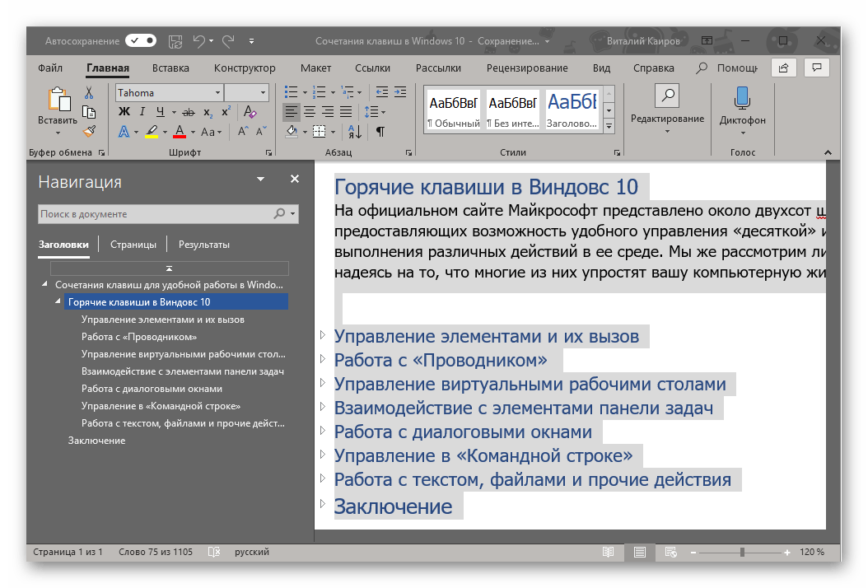Copy selection with copy icon
Screen dimensions: 868x588
[89, 112]
